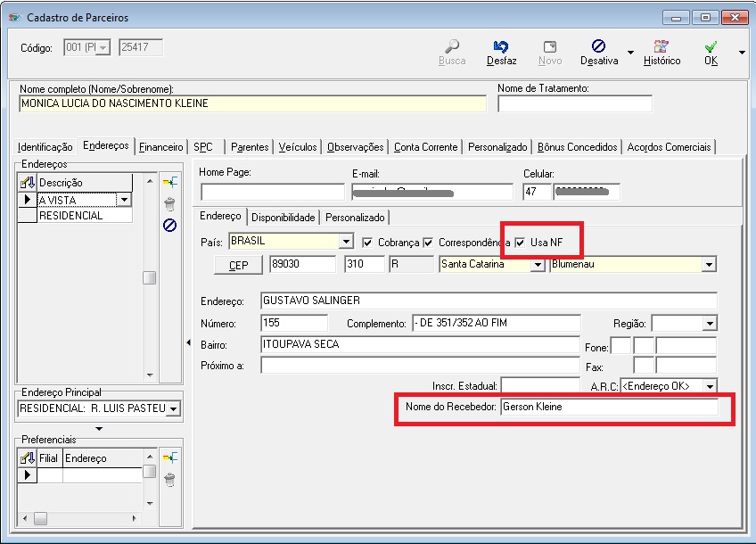Image resolution: width=756 pixels, height=544 pixels.
Task: Toggle the Cobrança checkbox
Action: pyautogui.click(x=367, y=243)
